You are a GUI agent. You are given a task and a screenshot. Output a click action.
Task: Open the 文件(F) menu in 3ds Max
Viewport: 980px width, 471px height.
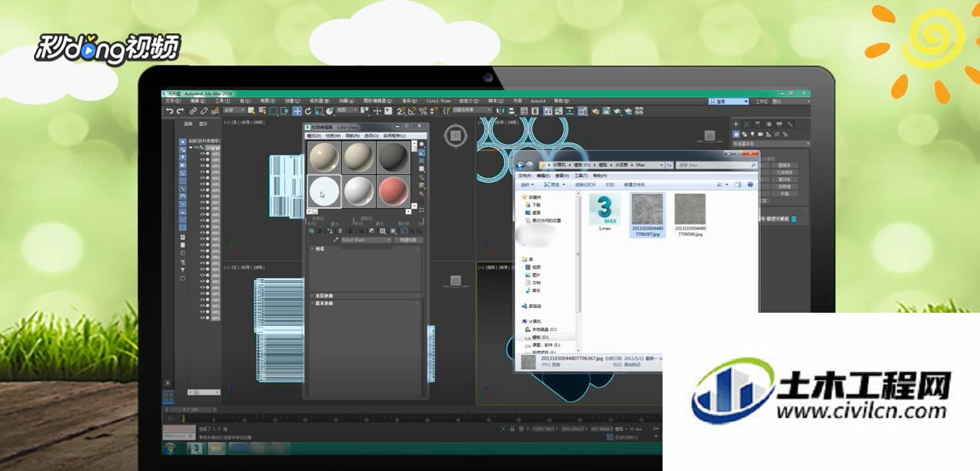coord(172,101)
